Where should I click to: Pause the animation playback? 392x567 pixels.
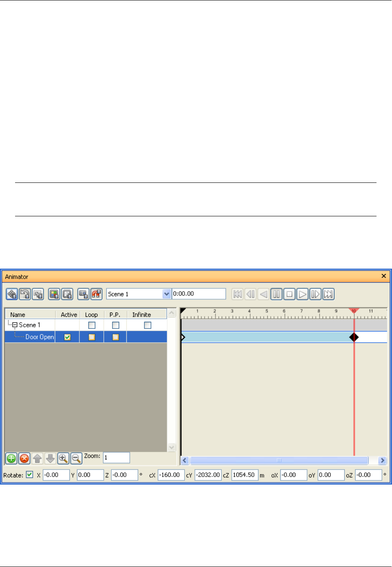pyautogui.click(x=276, y=294)
